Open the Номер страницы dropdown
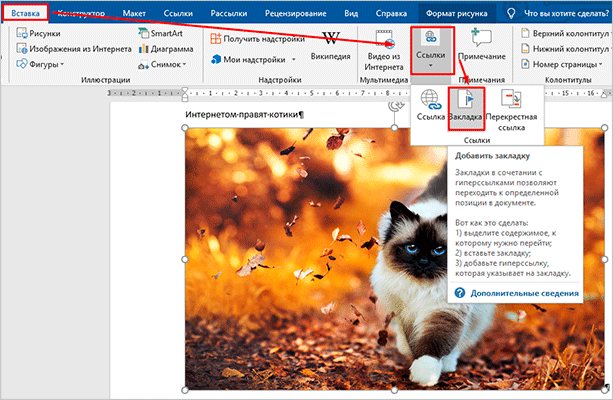This screenshot has width=613, height=400. (x=562, y=64)
